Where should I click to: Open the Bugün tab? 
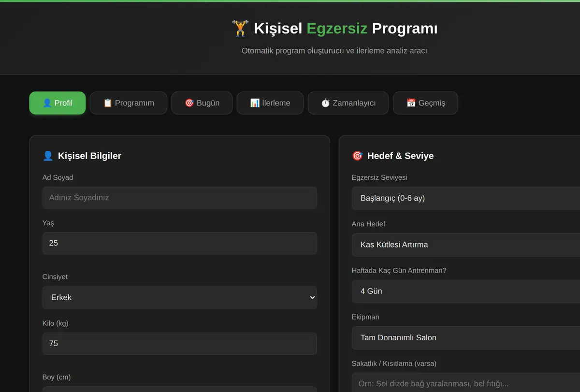point(202,103)
